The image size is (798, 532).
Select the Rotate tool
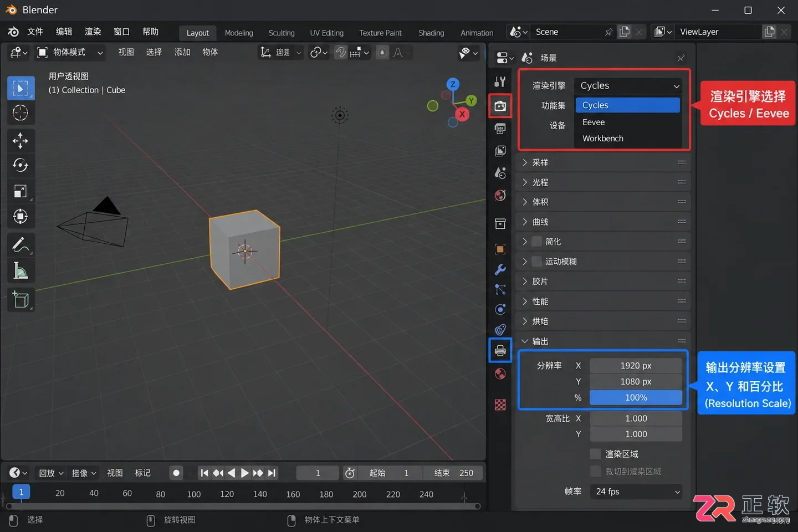pos(21,165)
